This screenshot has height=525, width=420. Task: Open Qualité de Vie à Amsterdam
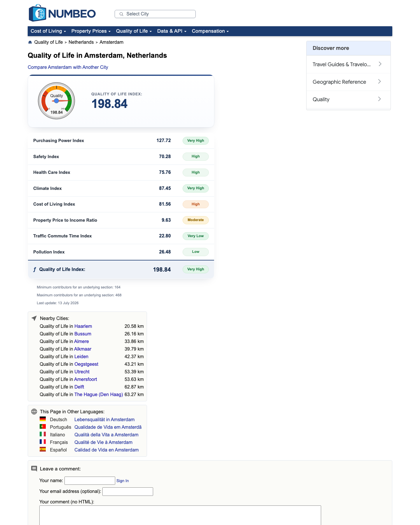click(x=103, y=442)
